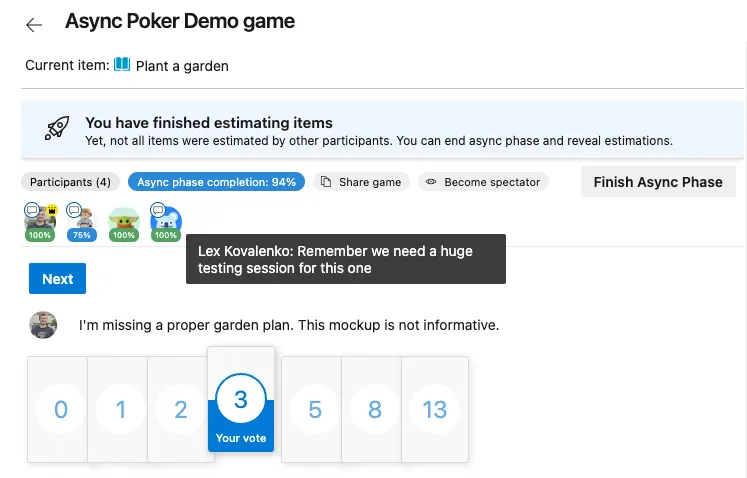Open the Participants (4) pill
The image size is (747, 478).
pyautogui.click(x=70, y=182)
